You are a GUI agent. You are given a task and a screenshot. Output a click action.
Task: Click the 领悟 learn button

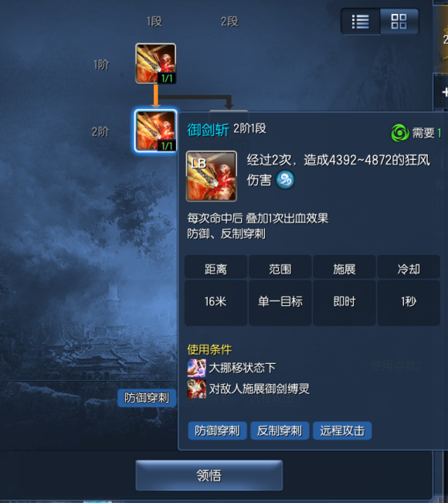click(x=209, y=475)
